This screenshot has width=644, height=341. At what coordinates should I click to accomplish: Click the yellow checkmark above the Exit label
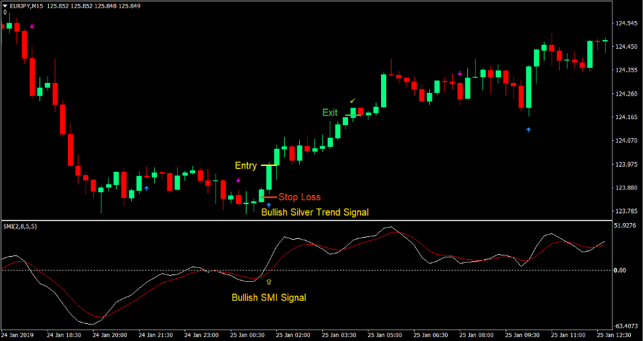(353, 101)
